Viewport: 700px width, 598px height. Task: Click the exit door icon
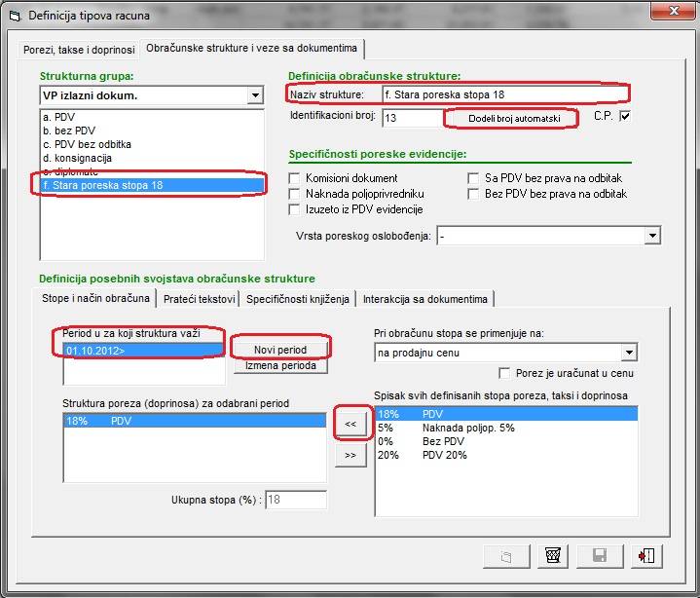pyautogui.click(x=645, y=556)
